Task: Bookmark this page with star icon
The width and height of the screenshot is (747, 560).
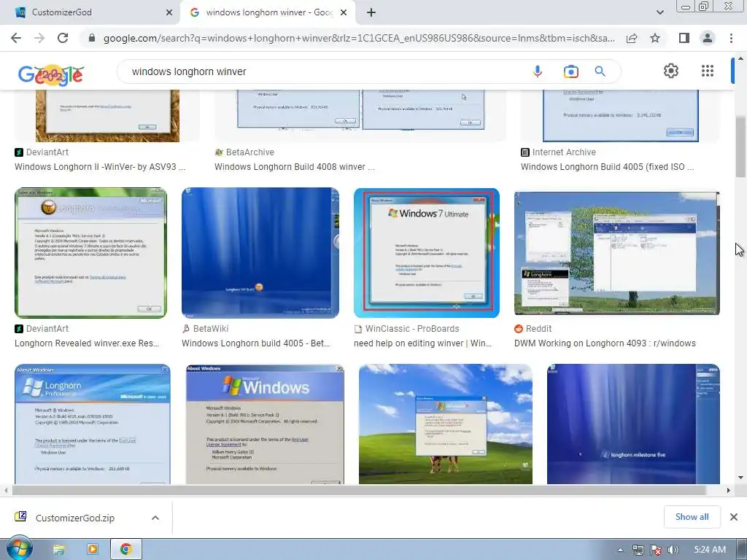Action: (x=655, y=38)
